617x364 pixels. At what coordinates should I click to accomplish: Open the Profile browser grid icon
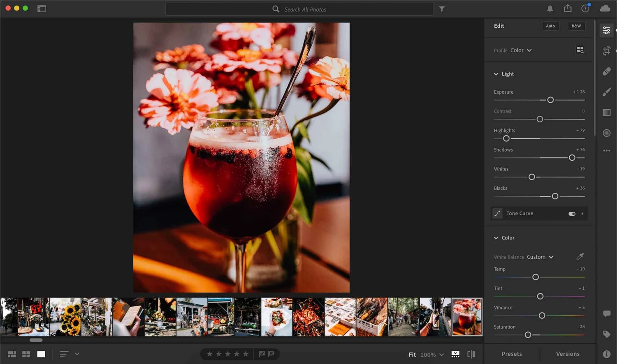580,50
